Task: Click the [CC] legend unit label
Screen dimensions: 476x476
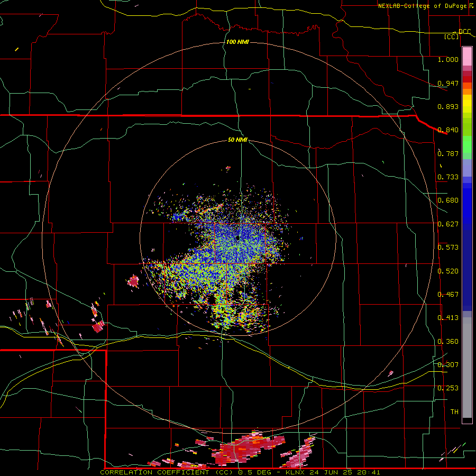Action: (x=452, y=36)
